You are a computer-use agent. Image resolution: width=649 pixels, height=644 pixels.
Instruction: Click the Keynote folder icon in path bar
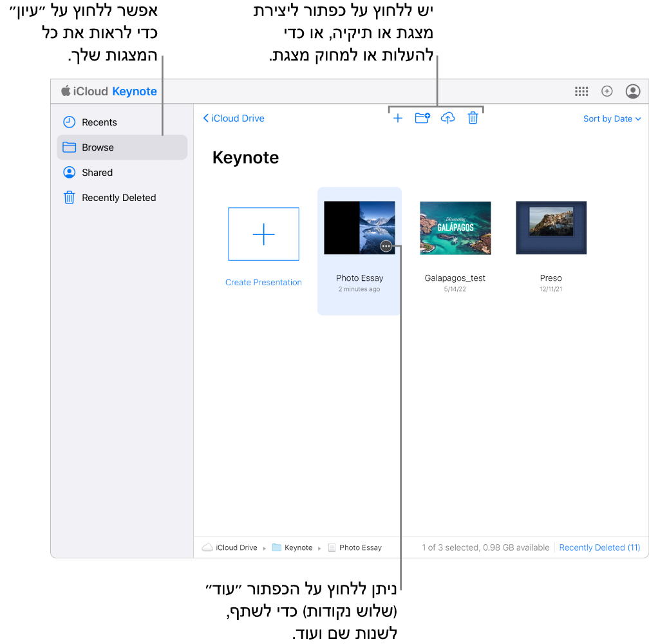click(x=276, y=547)
